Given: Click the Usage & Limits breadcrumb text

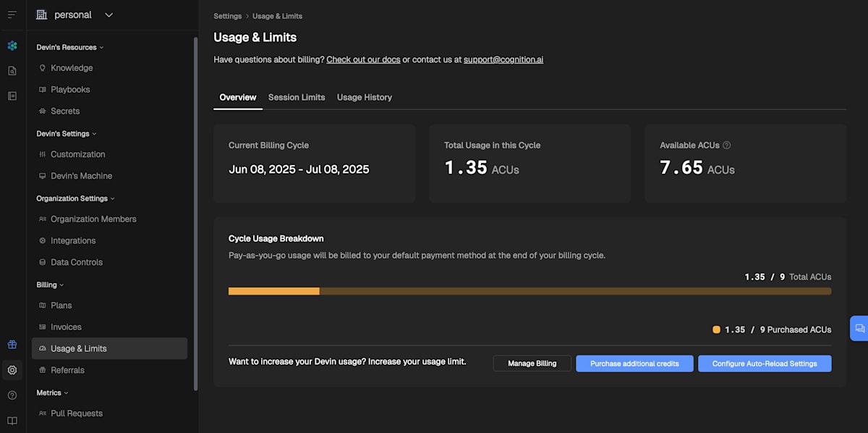Looking at the screenshot, I should 278,16.
